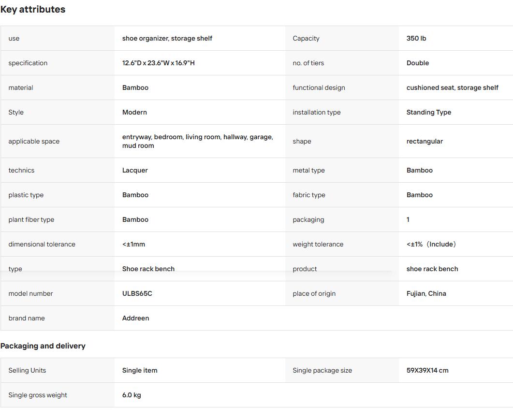Click the dimensional tolerance value
Viewport: 513px width, 420px height.
(x=133, y=244)
